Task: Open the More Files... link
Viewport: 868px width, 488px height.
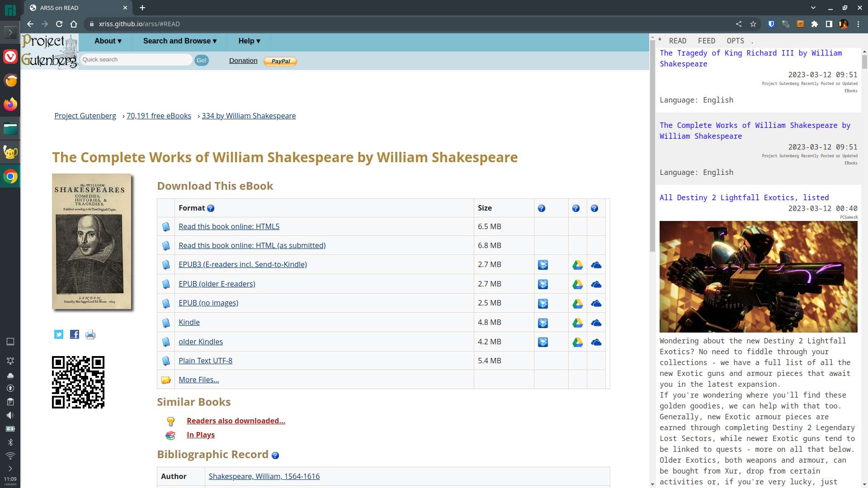Action: click(x=199, y=380)
